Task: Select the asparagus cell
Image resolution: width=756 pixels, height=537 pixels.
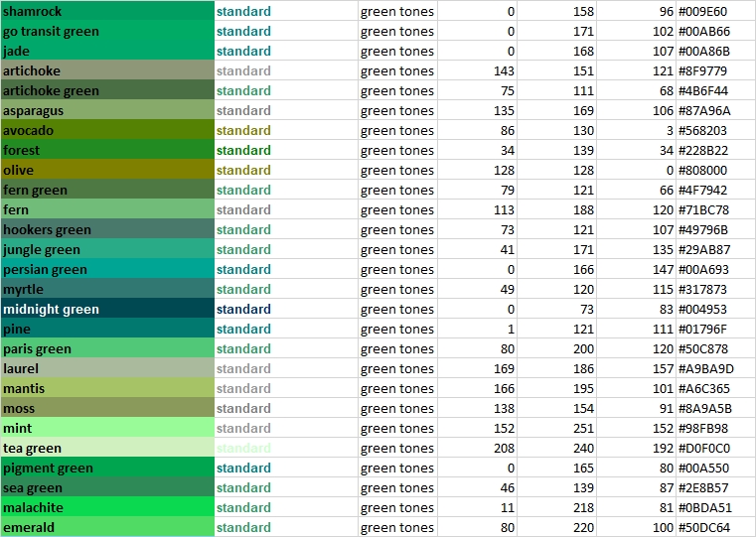Action: point(107,110)
